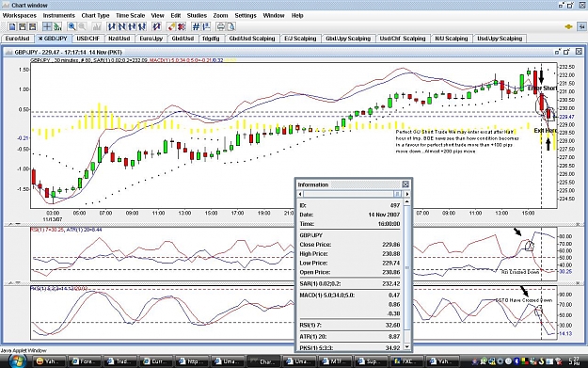Open the Settings menu
588x368 pixels.
click(x=246, y=15)
